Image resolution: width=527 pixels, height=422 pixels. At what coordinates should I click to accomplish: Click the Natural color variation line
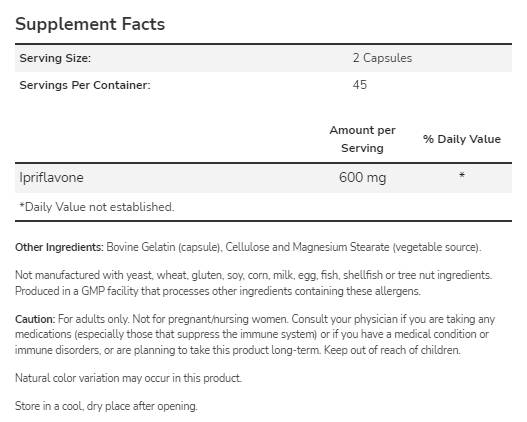point(128,378)
